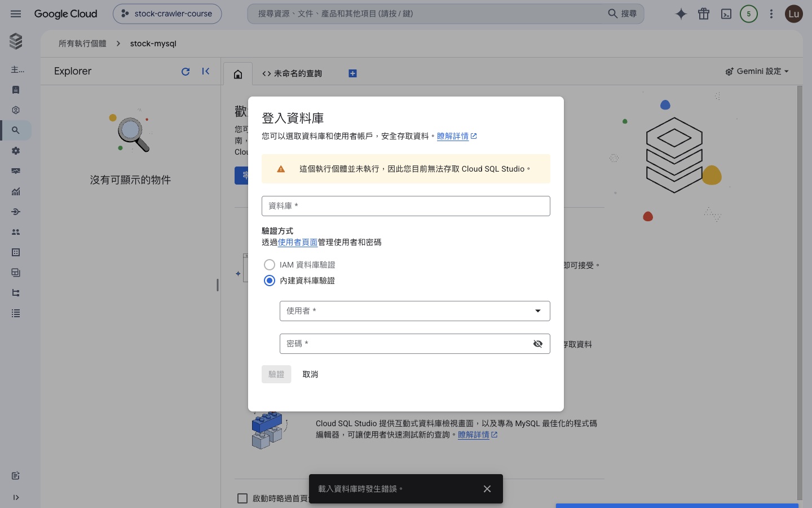Dismiss the 載入資料庫時發生錯誤 notification
This screenshot has width=812, height=508.
tap(487, 489)
